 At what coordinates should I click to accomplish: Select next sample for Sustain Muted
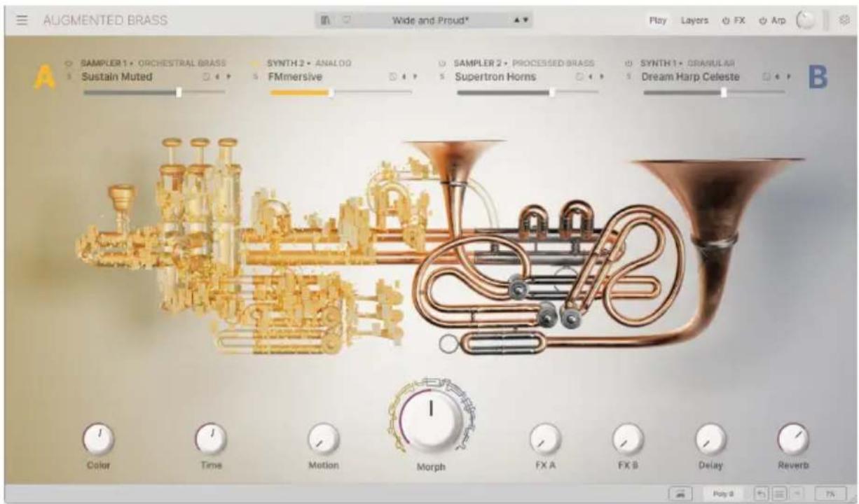228,76
